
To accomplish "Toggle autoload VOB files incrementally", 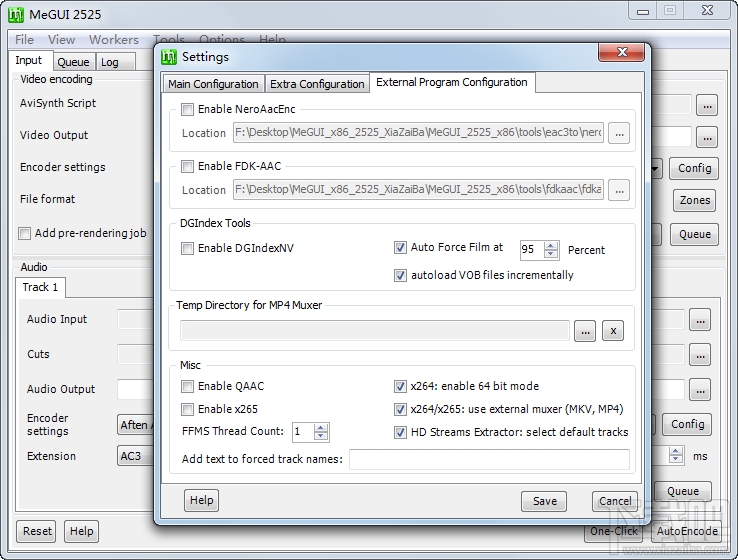I will [400, 275].
